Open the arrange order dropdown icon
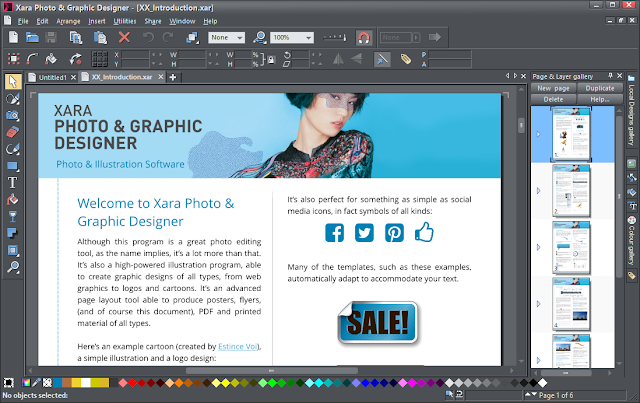Viewport: 640px width, 403px height. 192,38
